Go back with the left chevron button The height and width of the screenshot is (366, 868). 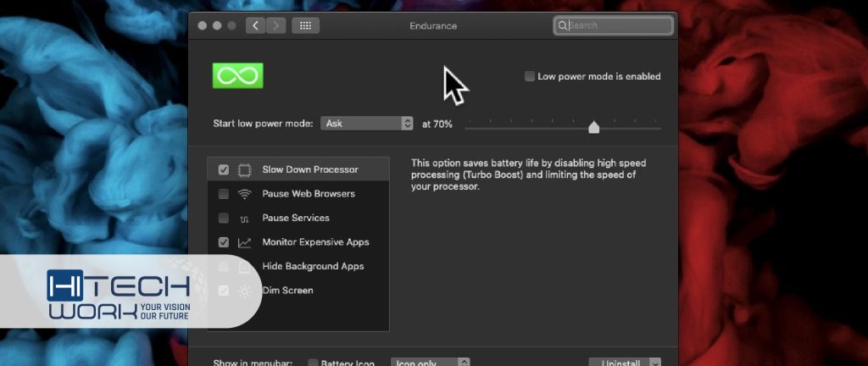tap(255, 25)
